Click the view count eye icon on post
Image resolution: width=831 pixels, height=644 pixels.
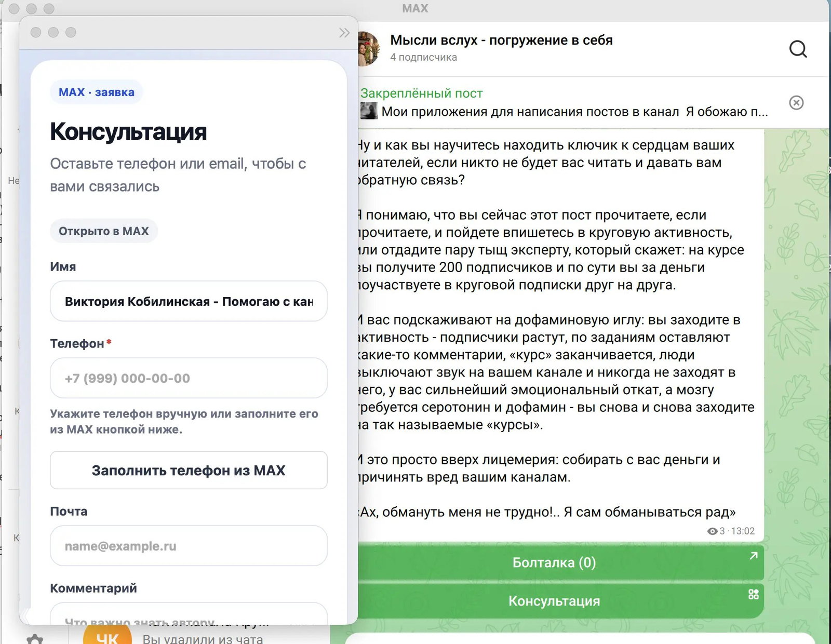pos(713,531)
